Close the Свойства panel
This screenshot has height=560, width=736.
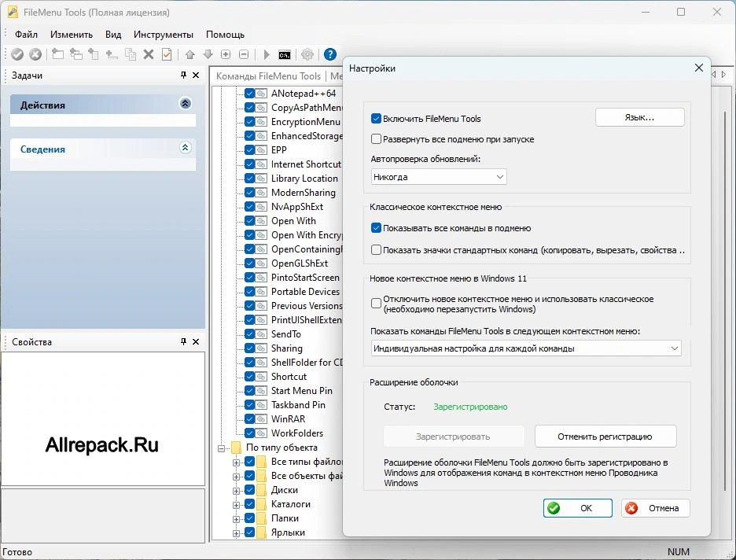(x=197, y=341)
